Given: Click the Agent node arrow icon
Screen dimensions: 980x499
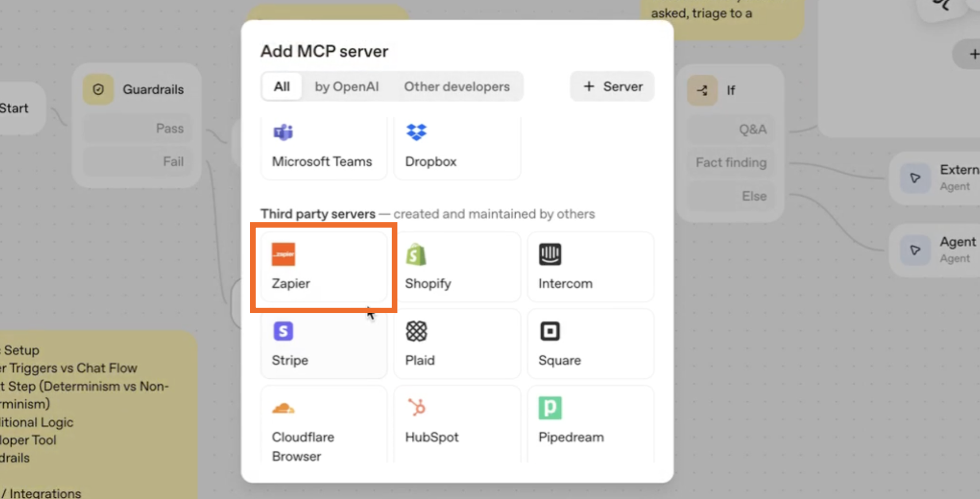Looking at the screenshot, I should coord(915,250).
